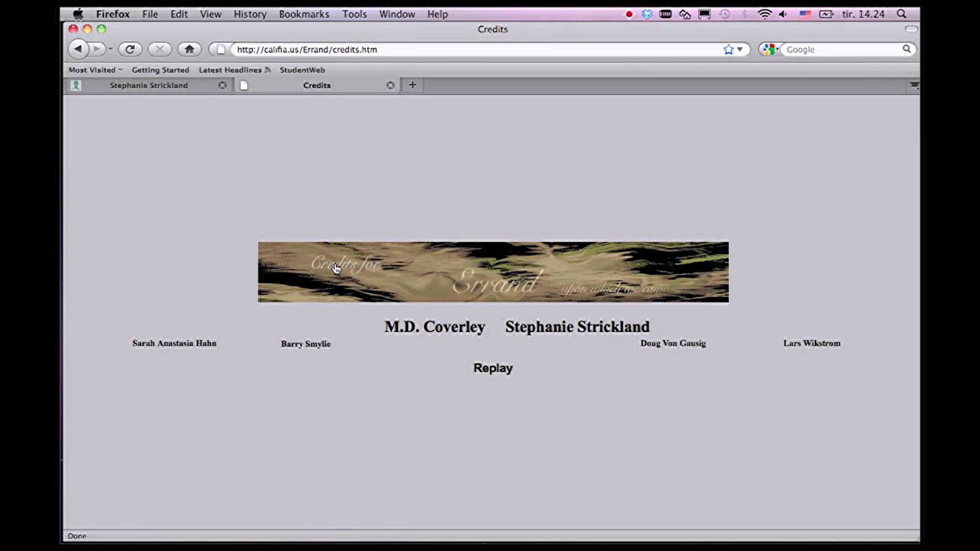Open the StudentWeb bookmark

click(x=302, y=70)
